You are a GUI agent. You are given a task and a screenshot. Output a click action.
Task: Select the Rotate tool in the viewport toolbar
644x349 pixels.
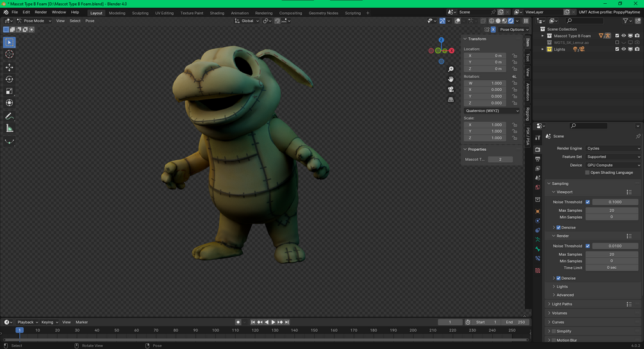10,80
